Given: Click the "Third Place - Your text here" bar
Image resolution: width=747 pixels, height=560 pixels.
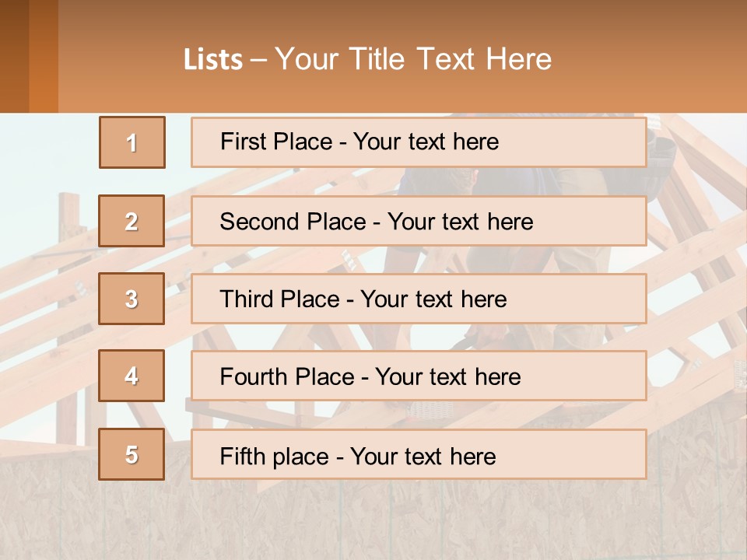Looking at the screenshot, I should pos(419,299).
